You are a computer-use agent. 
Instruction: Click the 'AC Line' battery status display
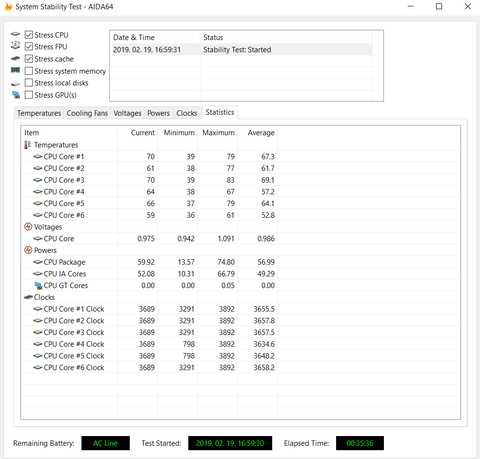click(x=105, y=443)
